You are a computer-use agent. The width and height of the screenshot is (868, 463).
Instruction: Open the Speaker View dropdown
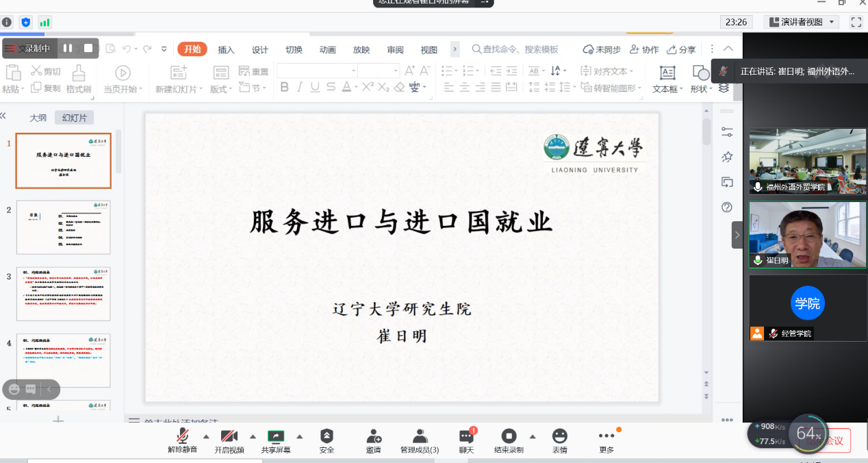tap(802, 22)
